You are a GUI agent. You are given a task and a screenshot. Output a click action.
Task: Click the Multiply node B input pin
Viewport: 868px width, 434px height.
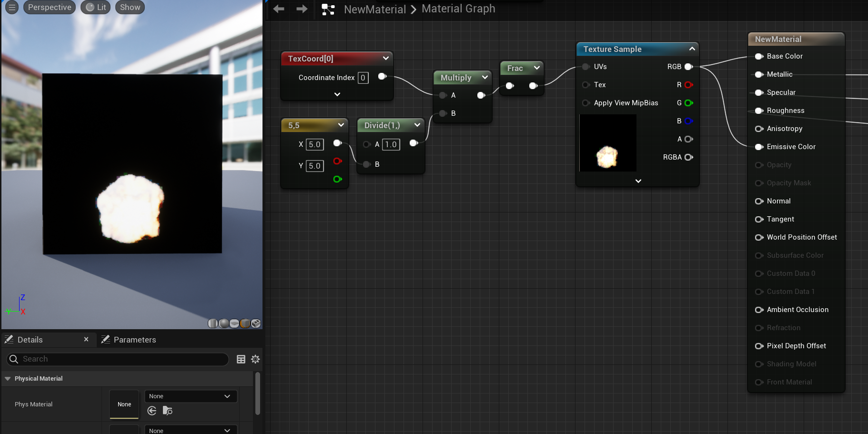coord(443,113)
